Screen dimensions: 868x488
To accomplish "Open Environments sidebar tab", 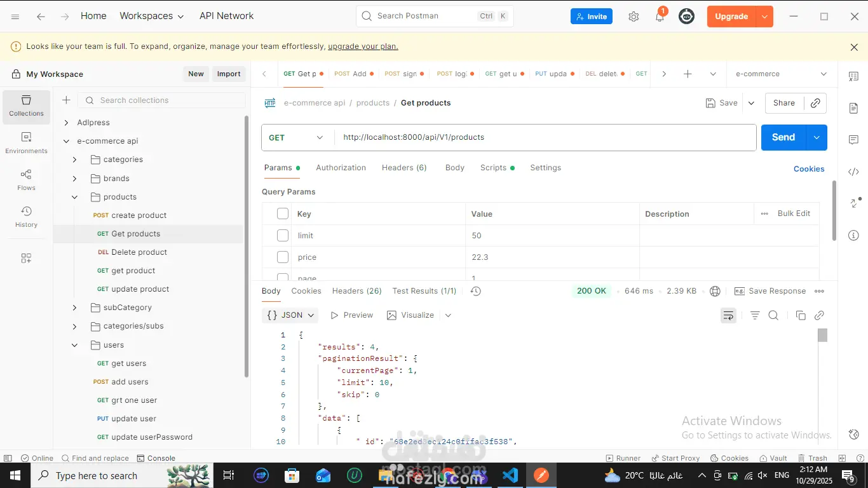I will [26, 143].
